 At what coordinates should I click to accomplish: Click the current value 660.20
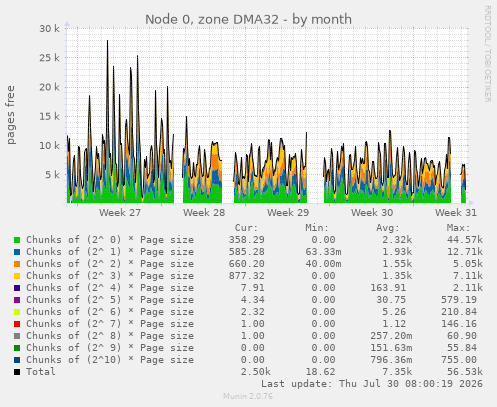247,264
